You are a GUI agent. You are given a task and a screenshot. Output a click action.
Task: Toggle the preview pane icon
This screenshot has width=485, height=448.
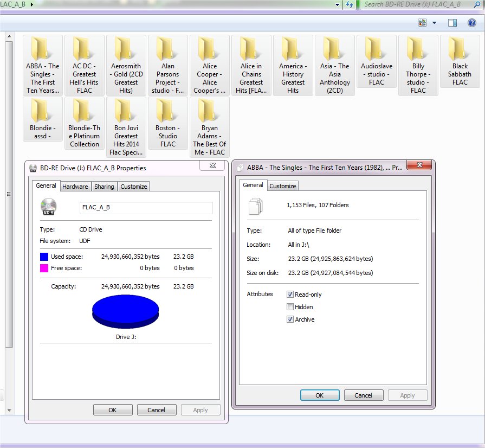click(452, 23)
